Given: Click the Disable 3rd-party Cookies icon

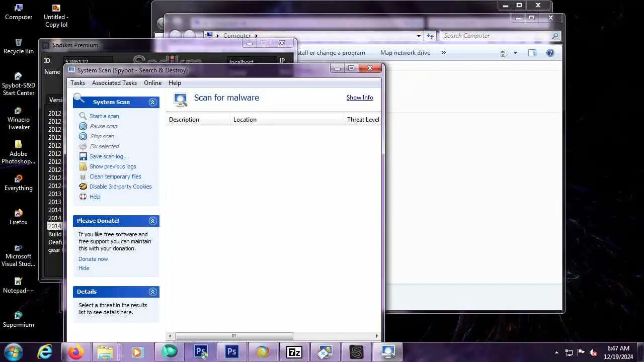Looking at the screenshot, I should point(83,187).
